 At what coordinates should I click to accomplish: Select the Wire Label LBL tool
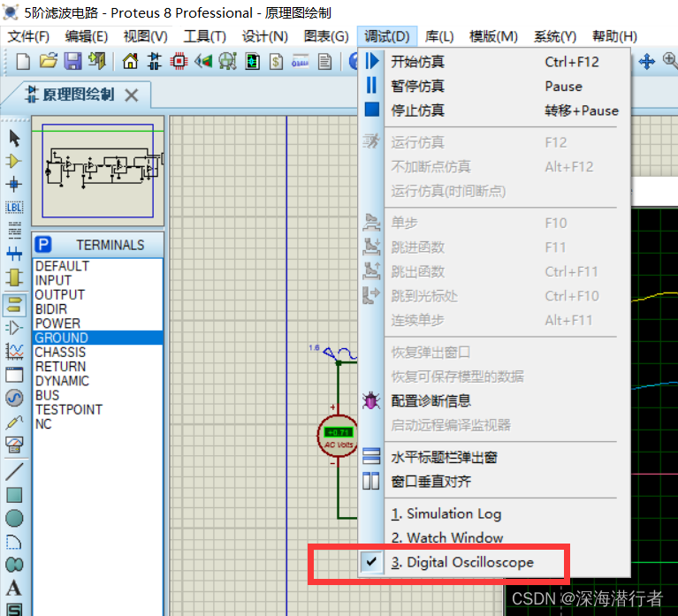click(14, 208)
